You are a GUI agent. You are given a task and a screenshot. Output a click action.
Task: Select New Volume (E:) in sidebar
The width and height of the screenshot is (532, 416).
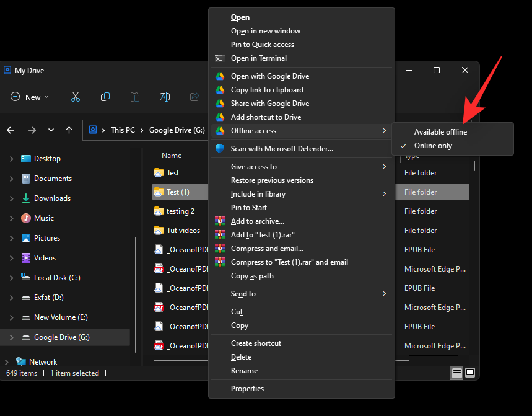coord(61,317)
